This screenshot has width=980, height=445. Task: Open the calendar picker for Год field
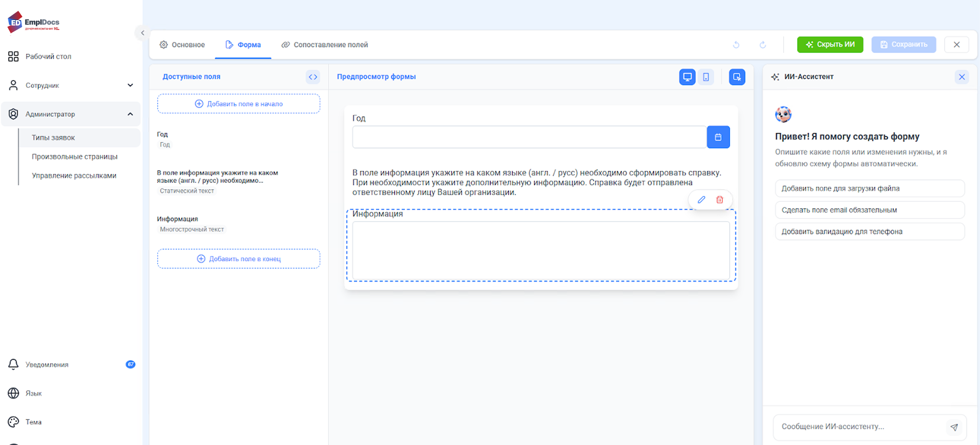click(718, 138)
